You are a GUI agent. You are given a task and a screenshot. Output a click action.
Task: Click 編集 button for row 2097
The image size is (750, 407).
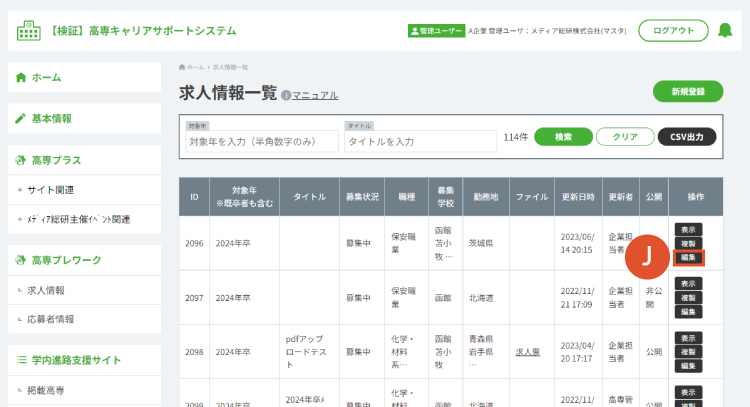[x=688, y=311]
